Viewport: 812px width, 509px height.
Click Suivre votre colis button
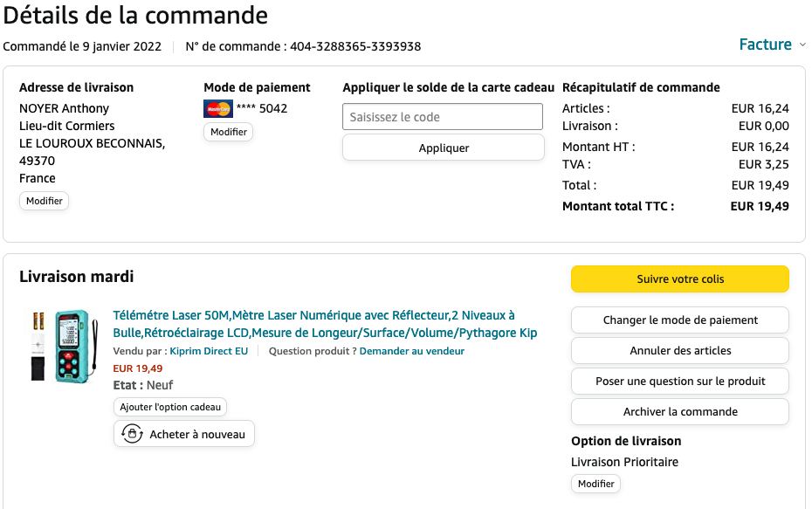click(x=680, y=279)
